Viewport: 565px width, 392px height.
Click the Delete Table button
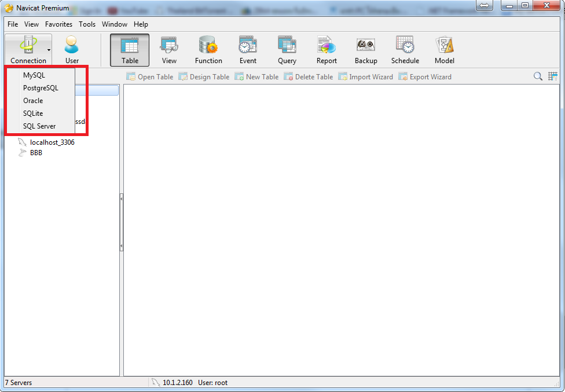pos(308,77)
